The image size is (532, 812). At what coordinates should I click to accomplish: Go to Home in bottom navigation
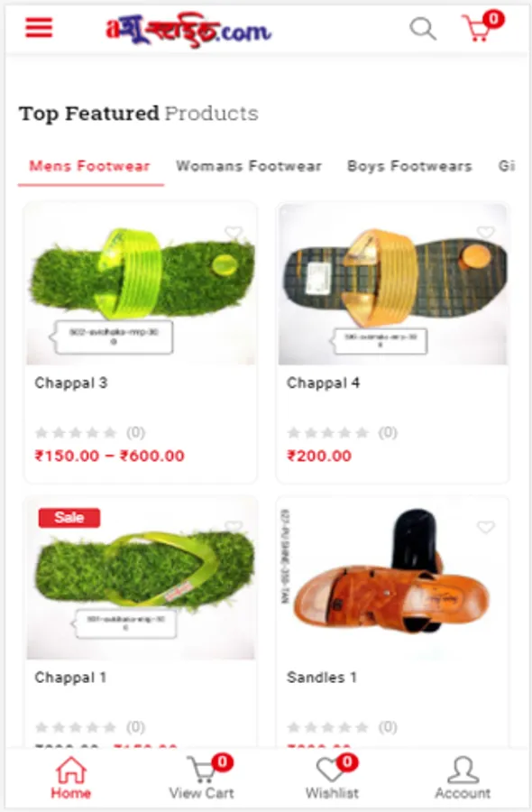(71, 778)
